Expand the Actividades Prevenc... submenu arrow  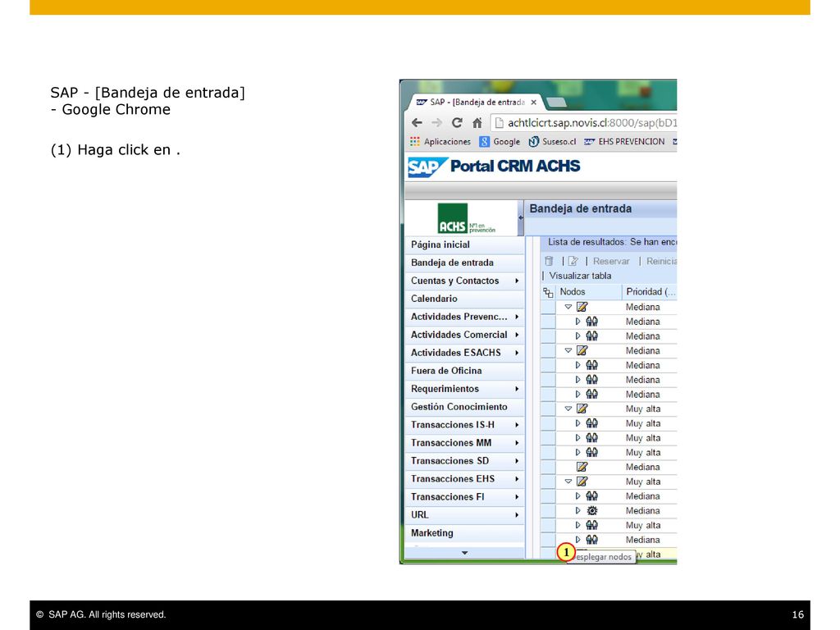517,317
